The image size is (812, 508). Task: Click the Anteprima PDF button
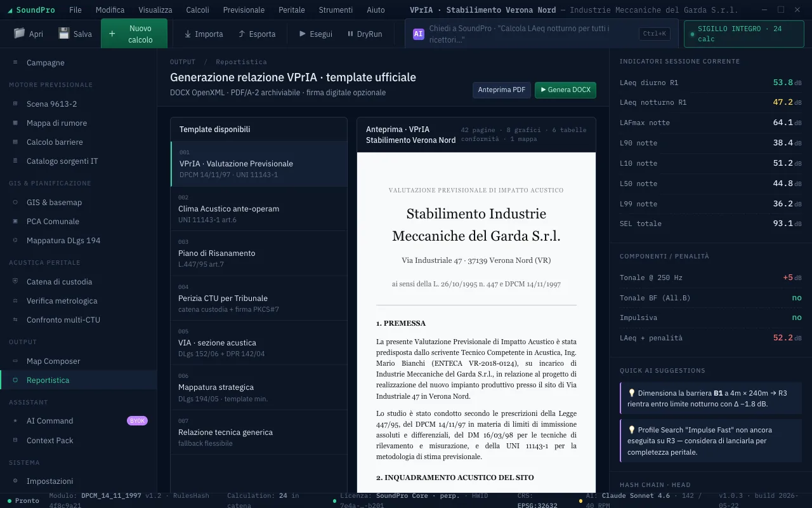(x=502, y=90)
